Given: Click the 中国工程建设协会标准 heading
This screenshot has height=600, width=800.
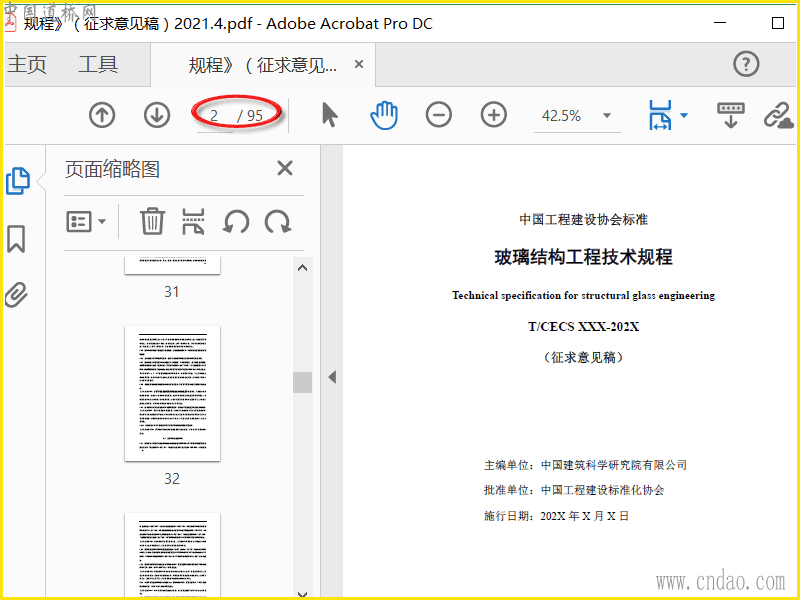Looking at the screenshot, I should pyautogui.click(x=583, y=220).
